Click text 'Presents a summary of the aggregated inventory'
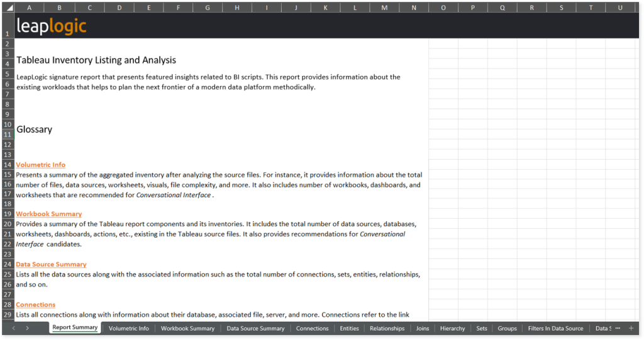The width and height of the screenshot is (644, 340). coord(219,185)
